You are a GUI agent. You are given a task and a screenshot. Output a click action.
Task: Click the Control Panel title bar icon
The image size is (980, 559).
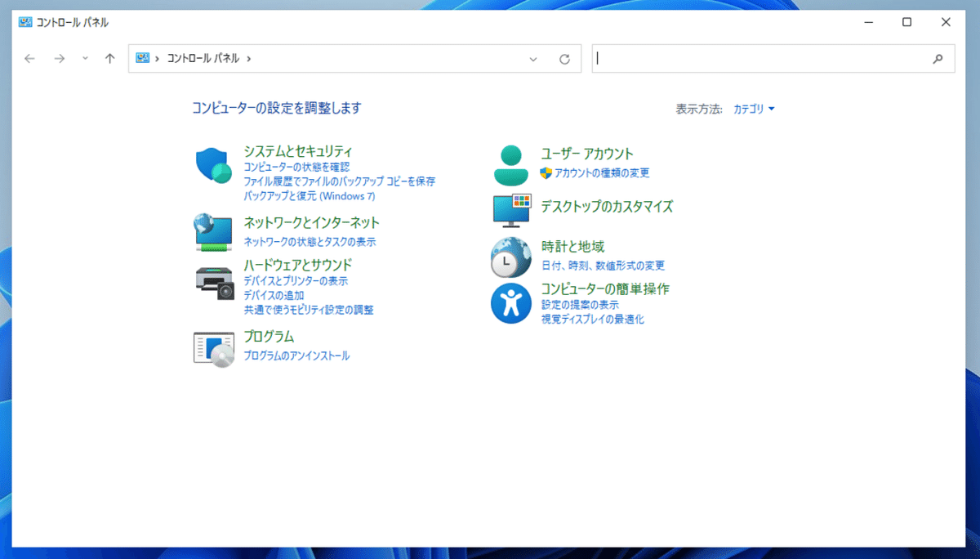[x=25, y=23]
